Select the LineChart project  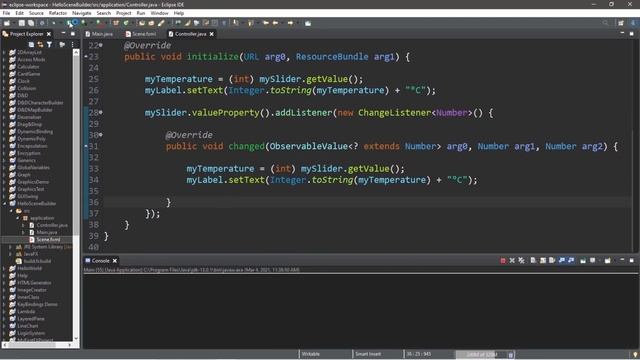[x=28, y=326]
